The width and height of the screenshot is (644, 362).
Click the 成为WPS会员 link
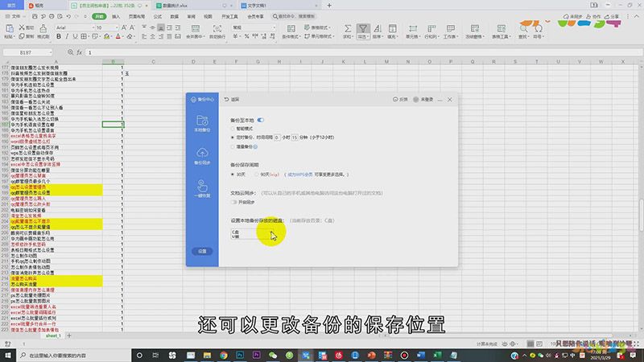coord(299,175)
